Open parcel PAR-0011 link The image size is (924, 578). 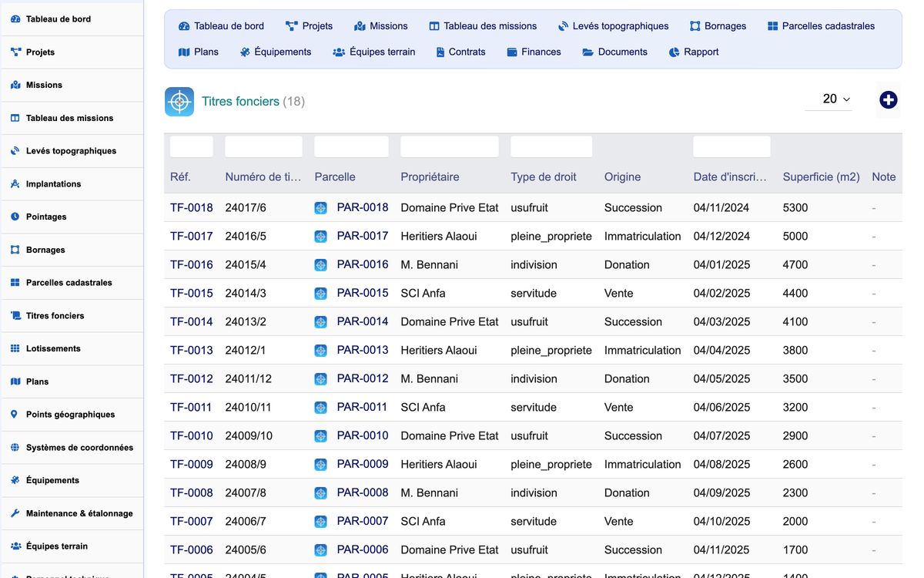363,407
